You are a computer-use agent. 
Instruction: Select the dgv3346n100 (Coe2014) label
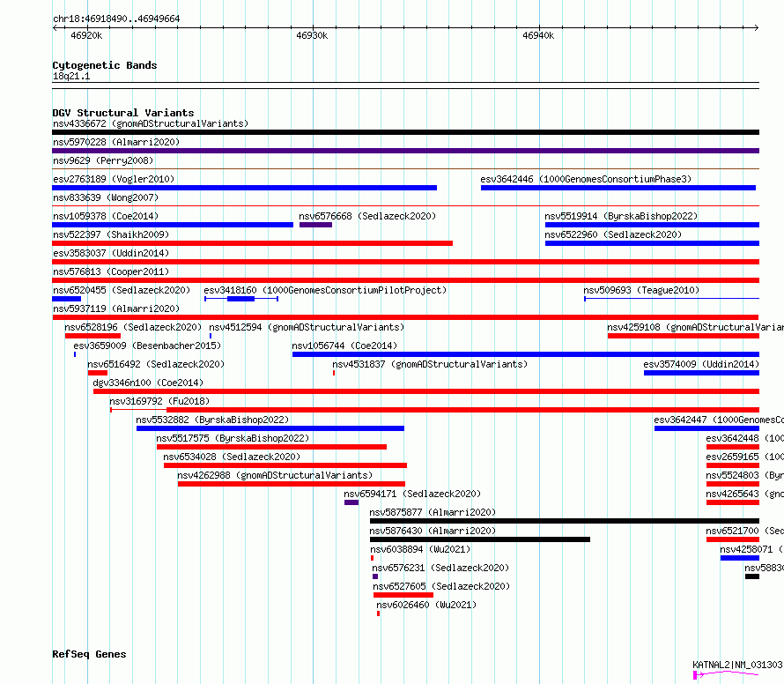point(148,383)
